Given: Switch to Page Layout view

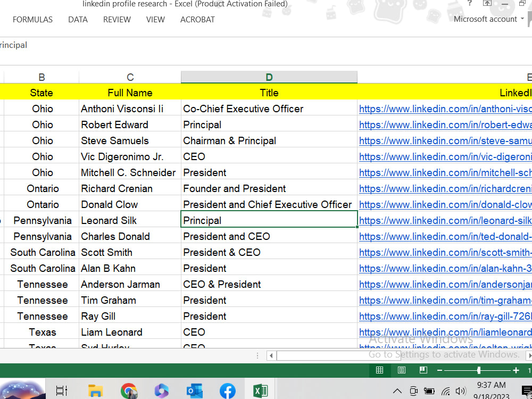Looking at the screenshot, I should click(401, 370).
